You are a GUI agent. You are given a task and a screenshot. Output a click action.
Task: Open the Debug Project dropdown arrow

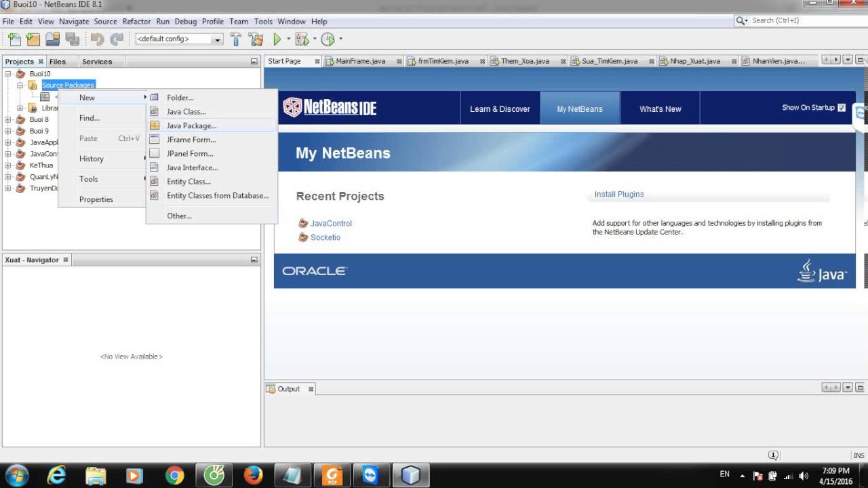coord(315,39)
